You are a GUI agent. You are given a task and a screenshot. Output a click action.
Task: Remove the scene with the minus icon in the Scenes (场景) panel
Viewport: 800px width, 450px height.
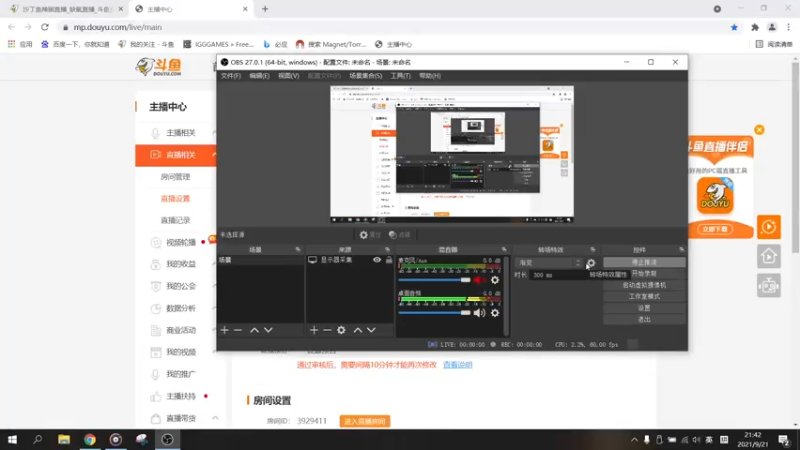[238, 330]
